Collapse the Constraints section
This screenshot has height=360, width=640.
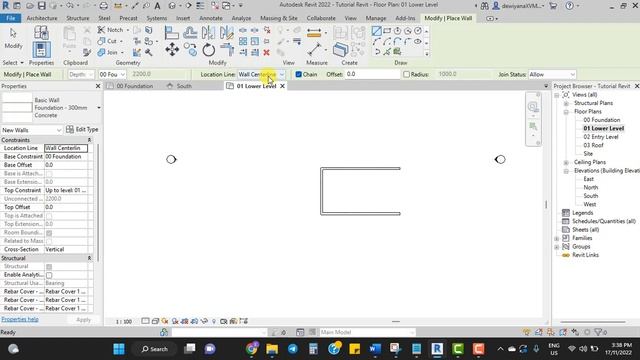click(x=89, y=140)
